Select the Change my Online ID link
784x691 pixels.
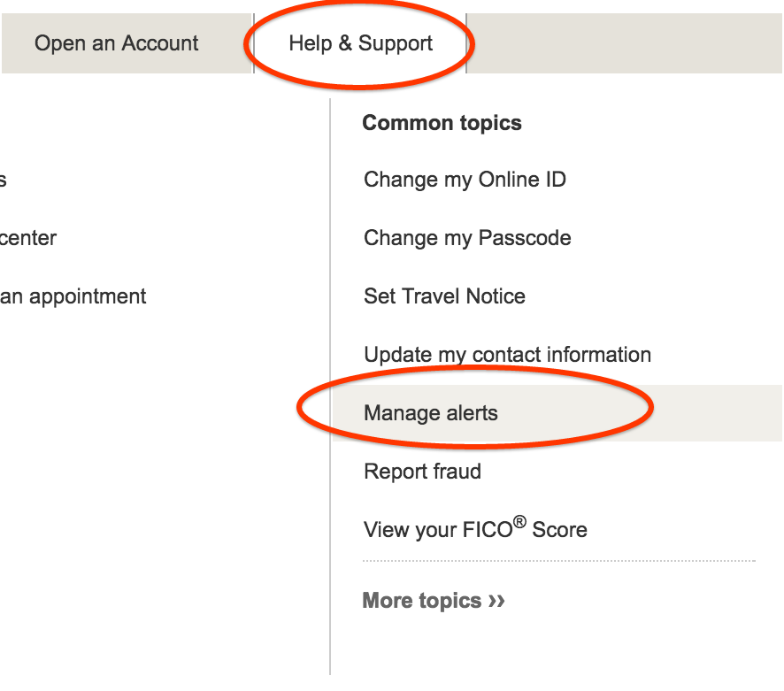point(465,180)
